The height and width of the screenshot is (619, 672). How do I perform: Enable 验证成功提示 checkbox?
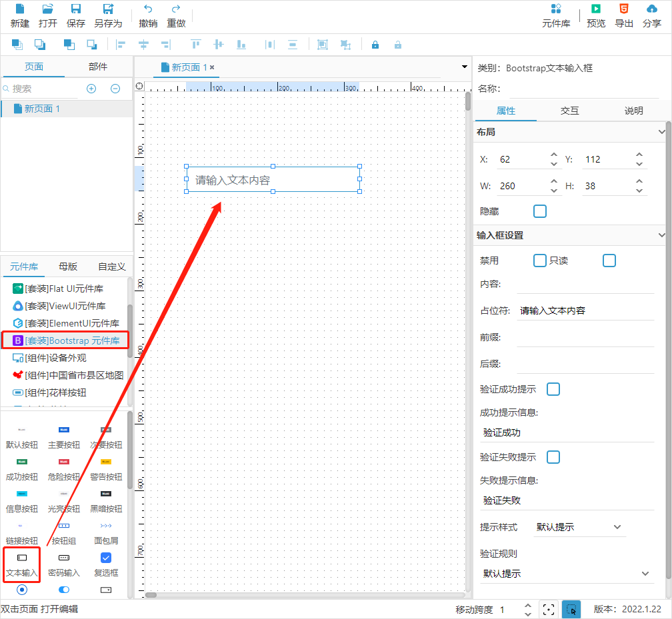tap(553, 389)
